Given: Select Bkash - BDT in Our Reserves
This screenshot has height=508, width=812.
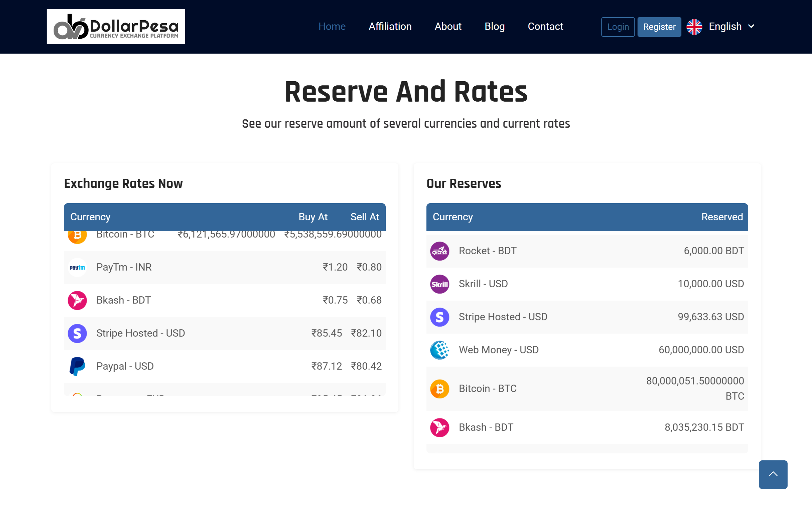Looking at the screenshot, I should [x=486, y=427].
